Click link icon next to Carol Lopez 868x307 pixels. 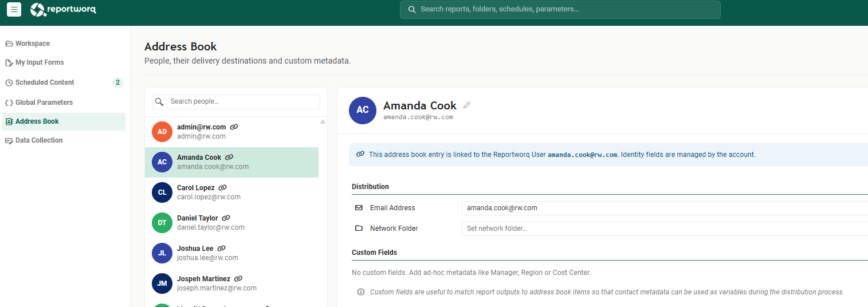coord(223,188)
